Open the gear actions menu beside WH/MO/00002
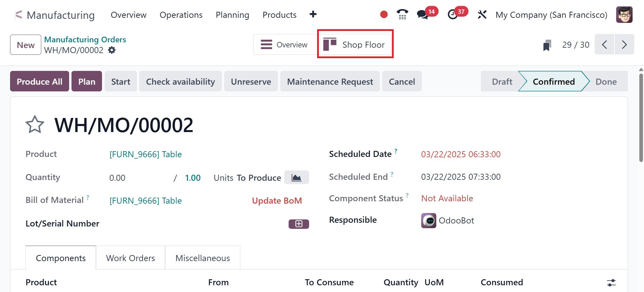This screenshot has width=644, height=292. (x=112, y=50)
